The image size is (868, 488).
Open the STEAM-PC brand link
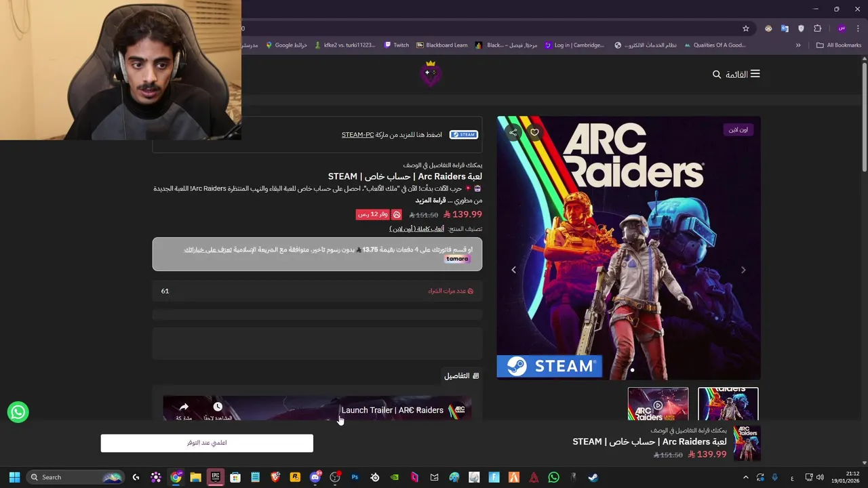click(x=357, y=135)
